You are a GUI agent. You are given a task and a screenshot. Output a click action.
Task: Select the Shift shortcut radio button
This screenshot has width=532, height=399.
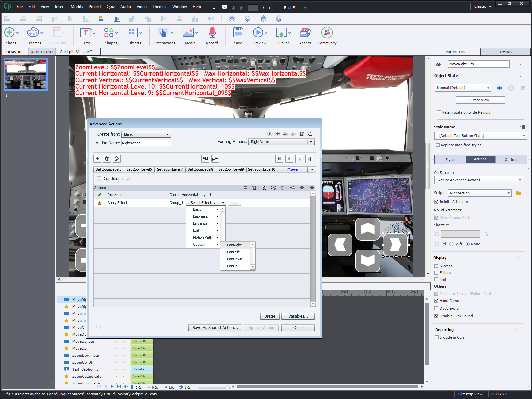451,244
